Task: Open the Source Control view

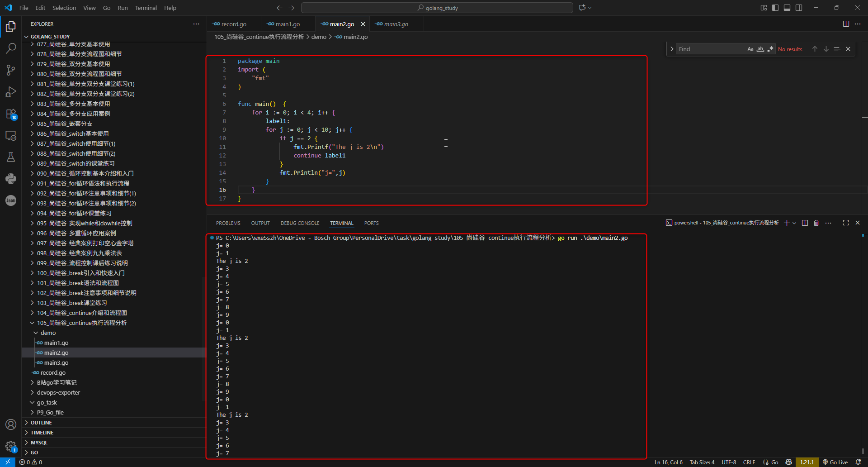Action: [11, 70]
